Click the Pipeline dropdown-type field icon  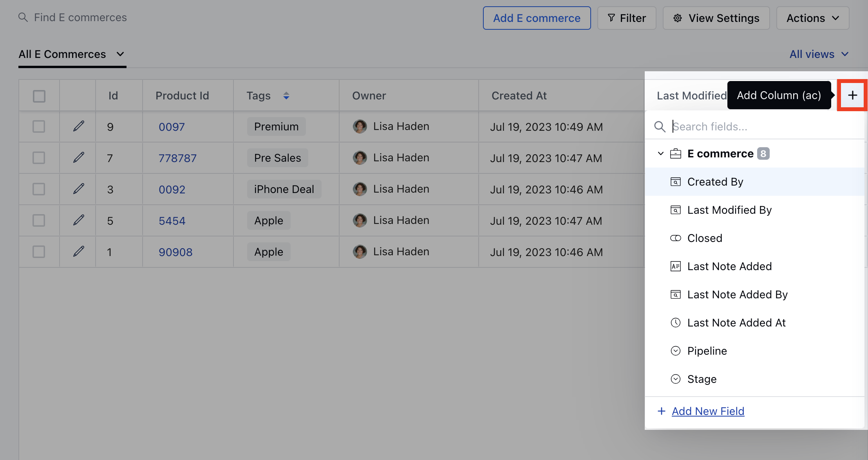(x=676, y=351)
